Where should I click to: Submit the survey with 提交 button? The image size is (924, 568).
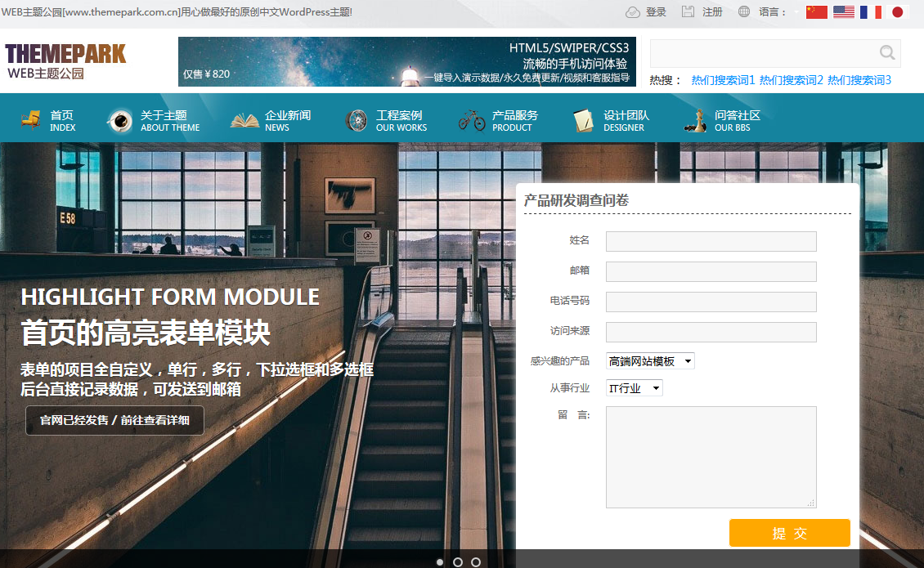coord(789,533)
